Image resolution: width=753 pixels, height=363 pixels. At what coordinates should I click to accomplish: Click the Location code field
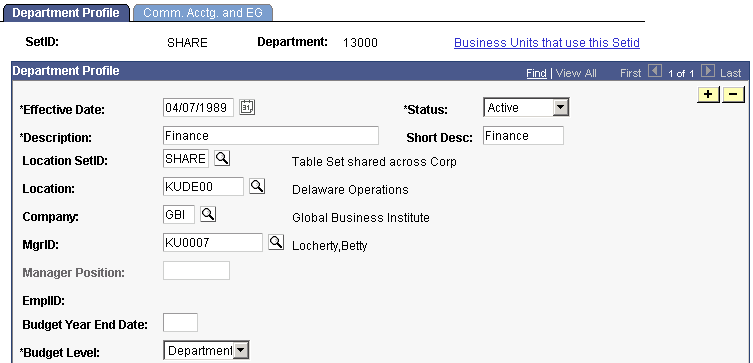[204, 186]
